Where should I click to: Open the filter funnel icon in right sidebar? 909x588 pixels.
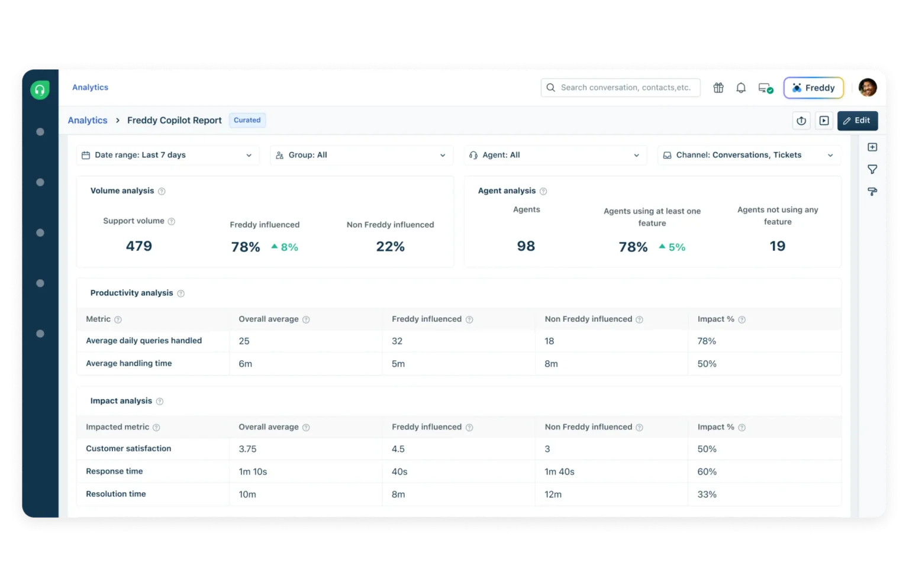(872, 170)
